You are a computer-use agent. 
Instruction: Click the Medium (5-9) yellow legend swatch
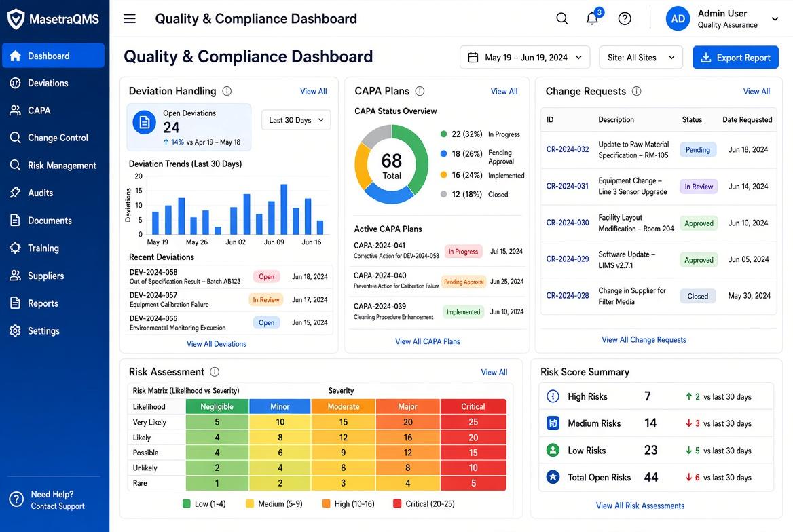pos(250,503)
